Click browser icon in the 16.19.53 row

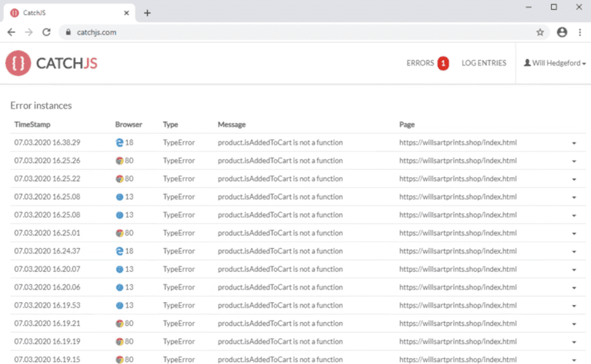[119, 305]
